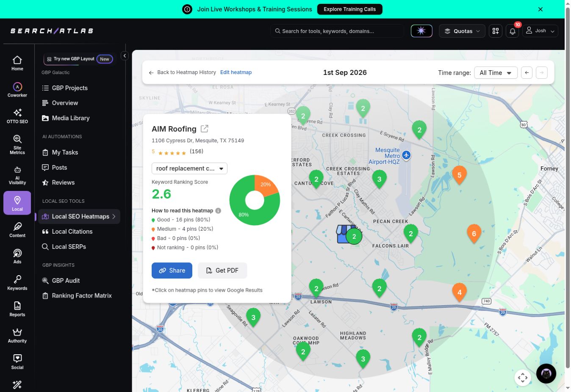Click the orange 20% donut chart segment
Viewport: 571px width, 392px height.
(266, 185)
